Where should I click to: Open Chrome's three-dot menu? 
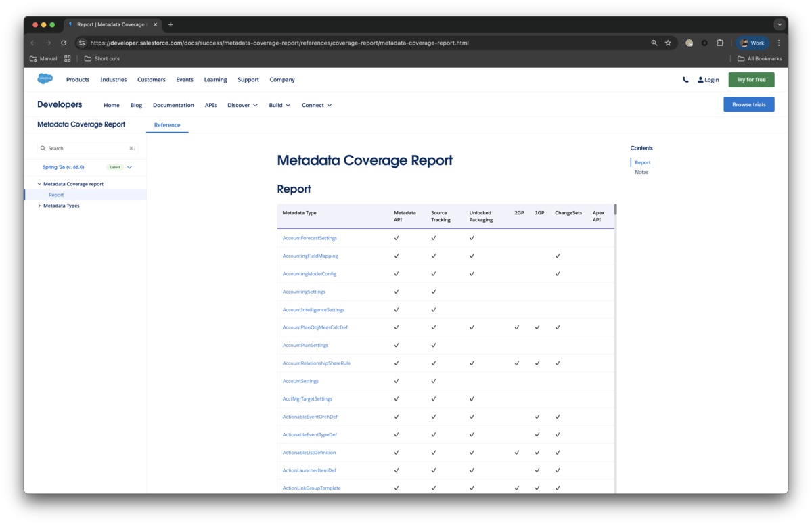(x=779, y=43)
